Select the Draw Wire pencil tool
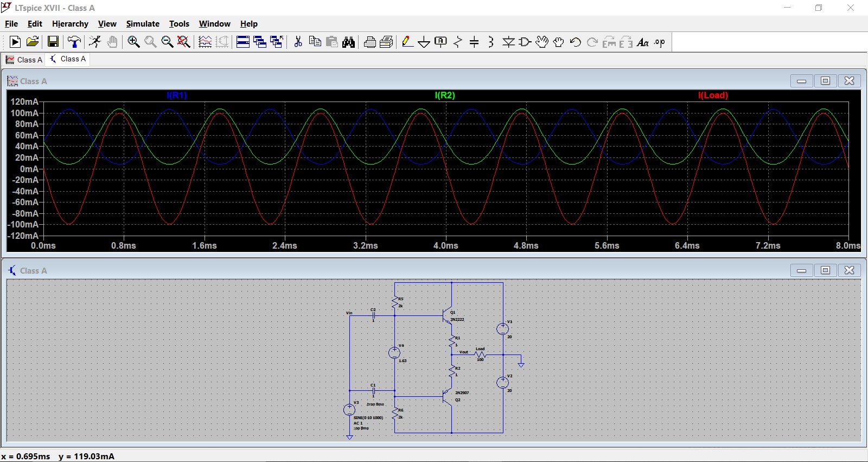Image resolution: width=868 pixels, height=462 pixels. [x=407, y=42]
